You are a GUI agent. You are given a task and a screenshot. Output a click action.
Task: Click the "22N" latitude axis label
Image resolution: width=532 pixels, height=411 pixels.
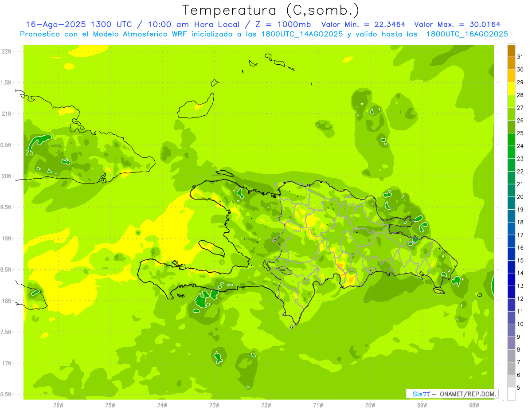point(7,51)
